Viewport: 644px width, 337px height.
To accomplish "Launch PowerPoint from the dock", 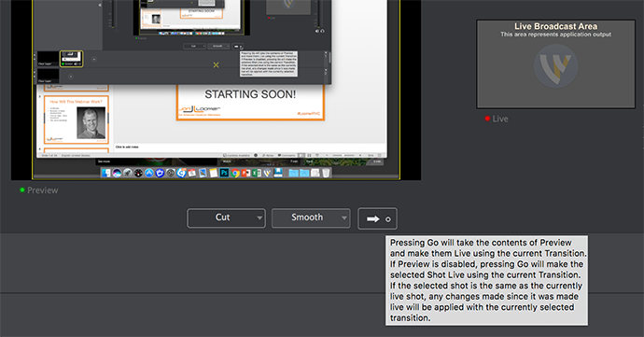I will coord(245,173).
